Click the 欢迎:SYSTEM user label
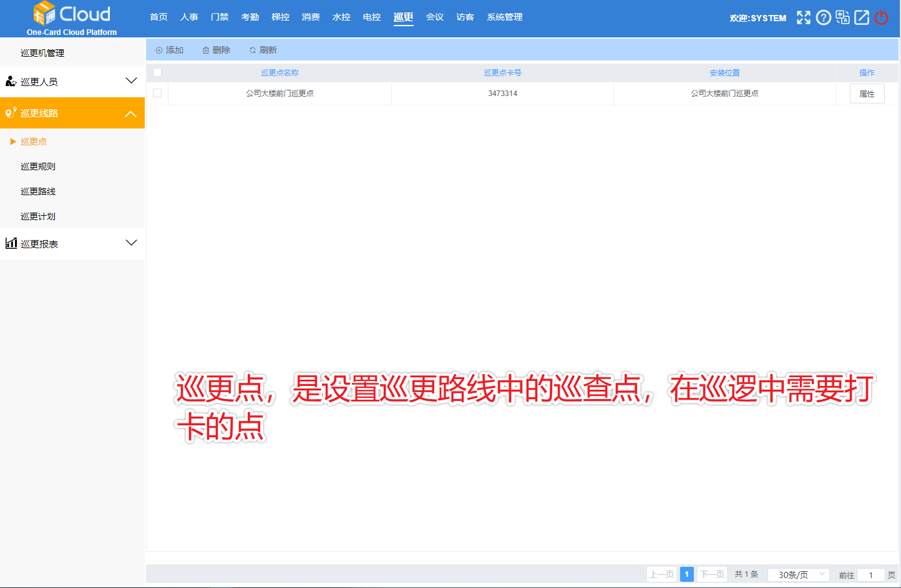The width and height of the screenshot is (901, 588). click(758, 18)
